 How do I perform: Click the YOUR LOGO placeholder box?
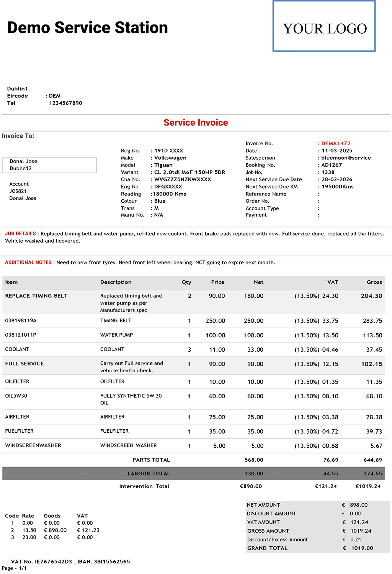324,26
